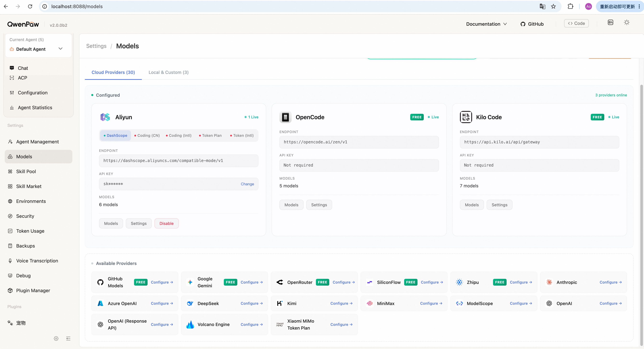Select the Coding (Intl) endpoint option
Viewport: 644px width, 349px height.
[x=178, y=135]
